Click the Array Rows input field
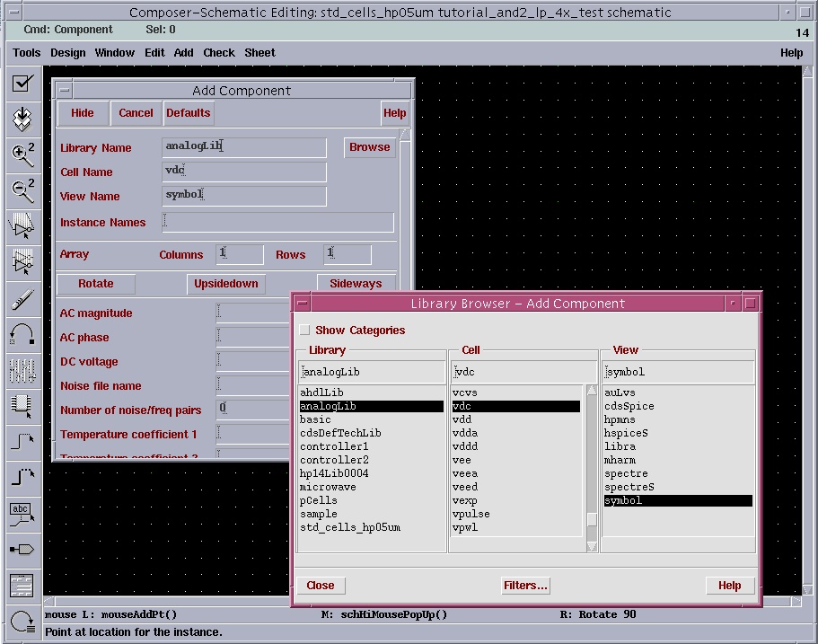Image resolution: width=818 pixels, height=644 pixels. pyautogui.click(x=347, y=254)
